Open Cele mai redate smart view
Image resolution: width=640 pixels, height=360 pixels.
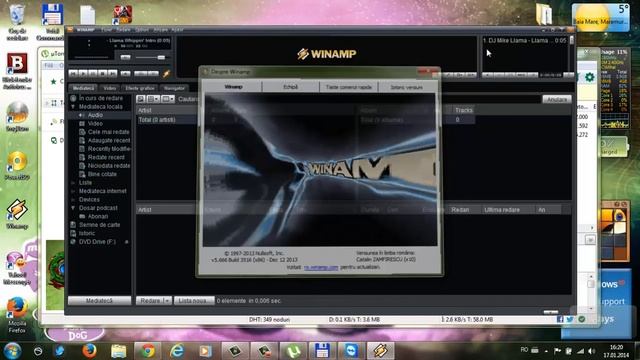108,132
